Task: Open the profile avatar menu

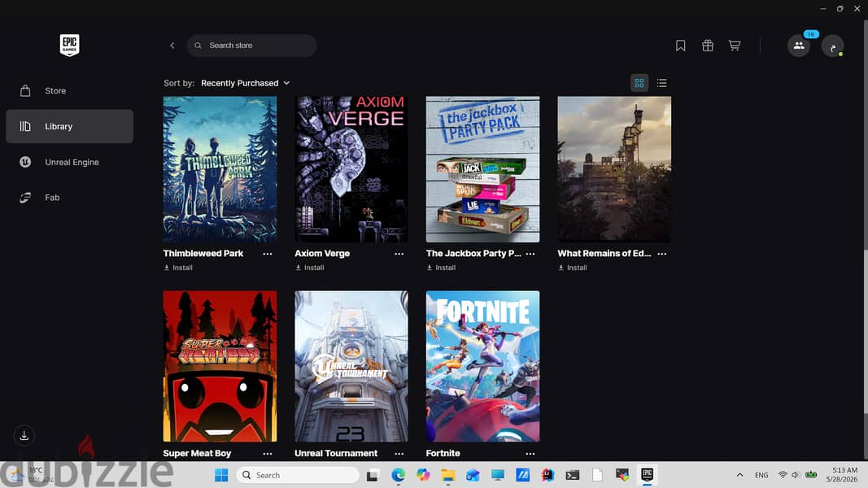Action: click(832, 46)
